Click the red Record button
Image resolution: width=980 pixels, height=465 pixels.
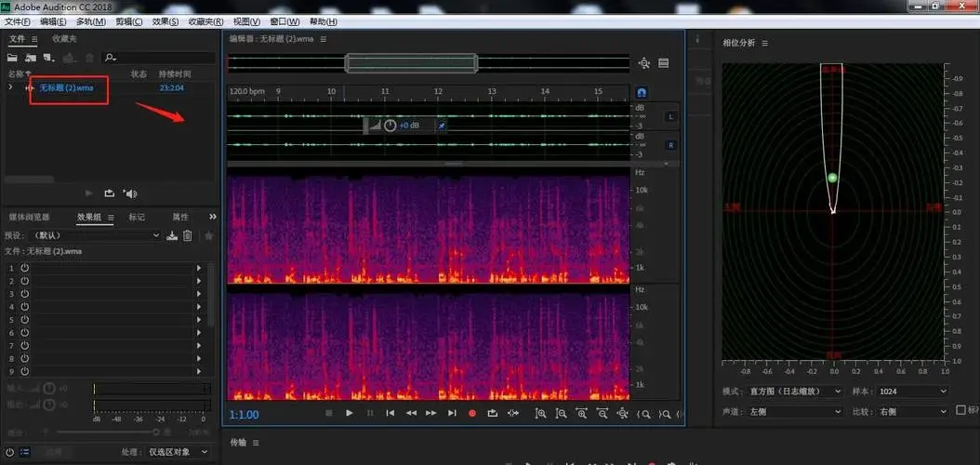tap(471, 413)
